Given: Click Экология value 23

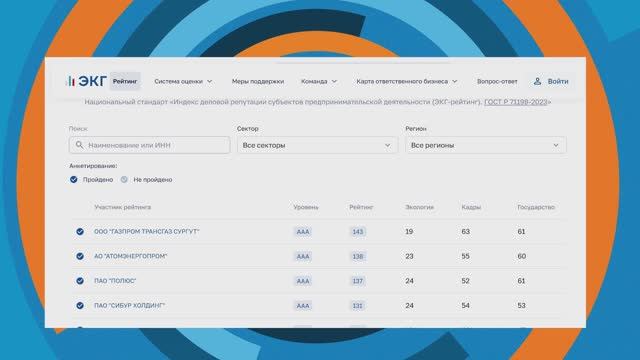Looking at the screenshot, I should pos(409,256).
